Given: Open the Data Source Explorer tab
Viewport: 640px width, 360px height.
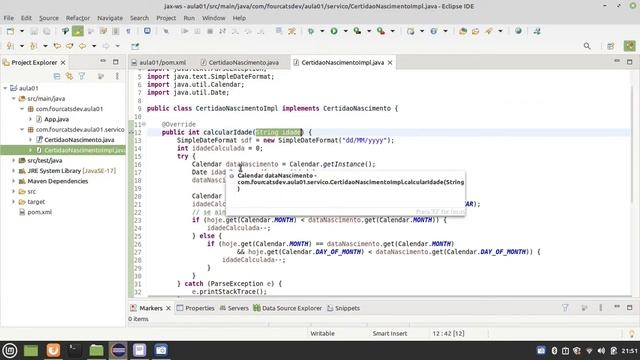Looking at the screenshot, I should [x=287, y=308].
